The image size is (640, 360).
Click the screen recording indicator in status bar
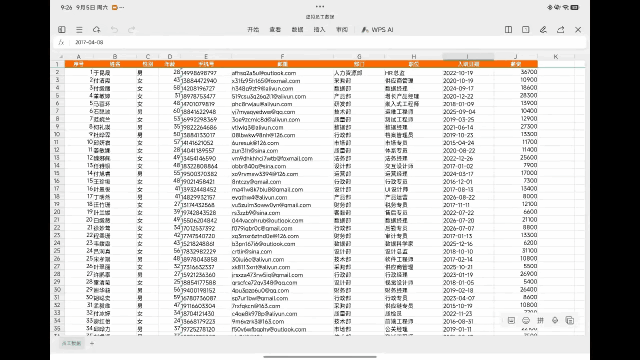coord(115,7)
